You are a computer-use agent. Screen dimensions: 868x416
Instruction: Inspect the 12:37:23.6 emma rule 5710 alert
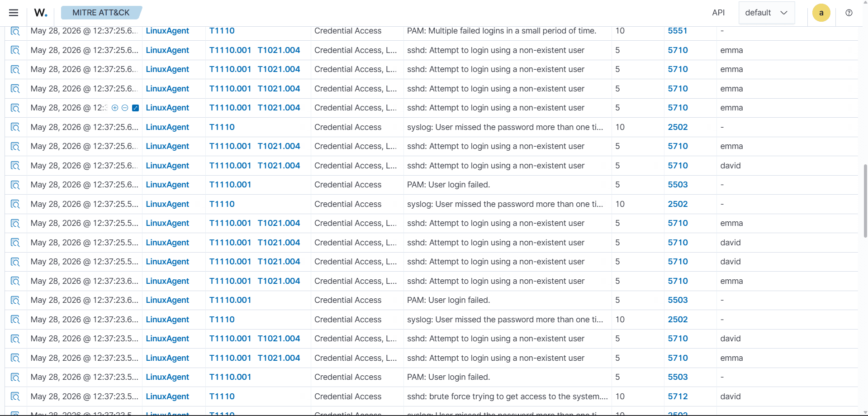tap(15, 281)
